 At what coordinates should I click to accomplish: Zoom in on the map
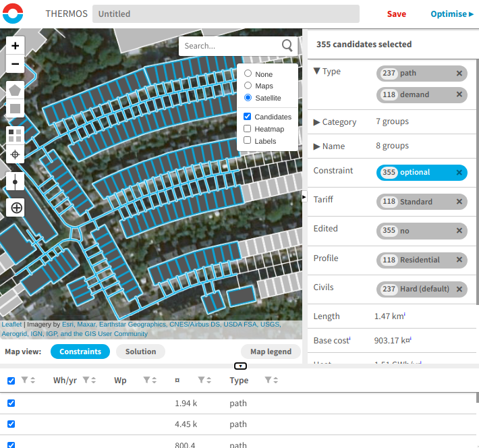[x=15, y=46]
